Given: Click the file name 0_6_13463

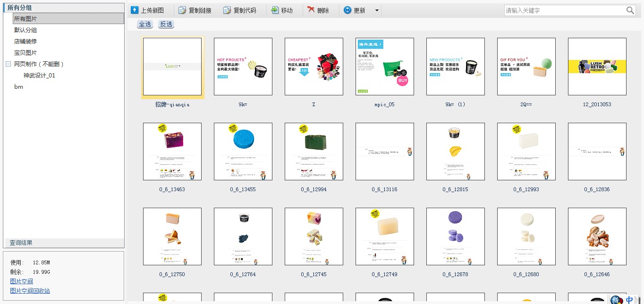Looking at the screenshot, I should pyautogui.click(x=172, y=189).
